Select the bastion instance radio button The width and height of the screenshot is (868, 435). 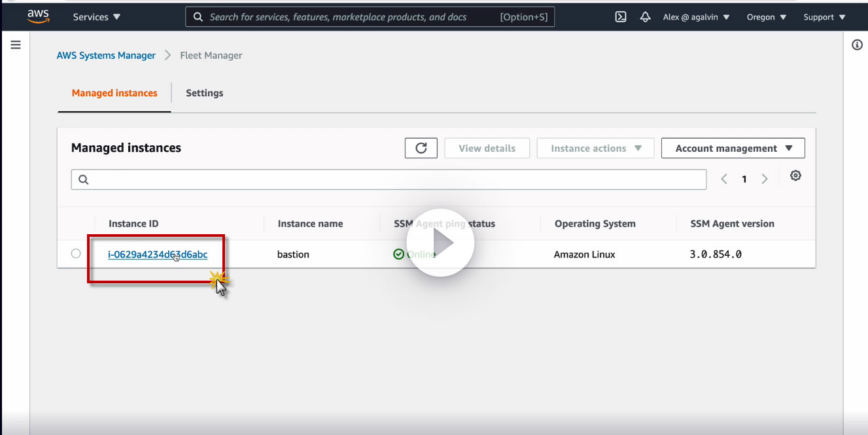(x=76, y=253)
